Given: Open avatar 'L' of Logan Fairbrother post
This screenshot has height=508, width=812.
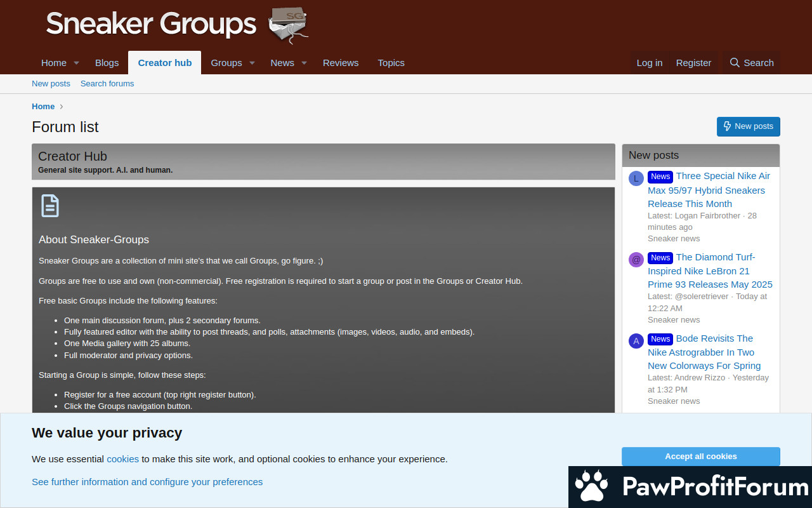Looking at the screenshot, I should pyautogui.click(x=636, y=178).
